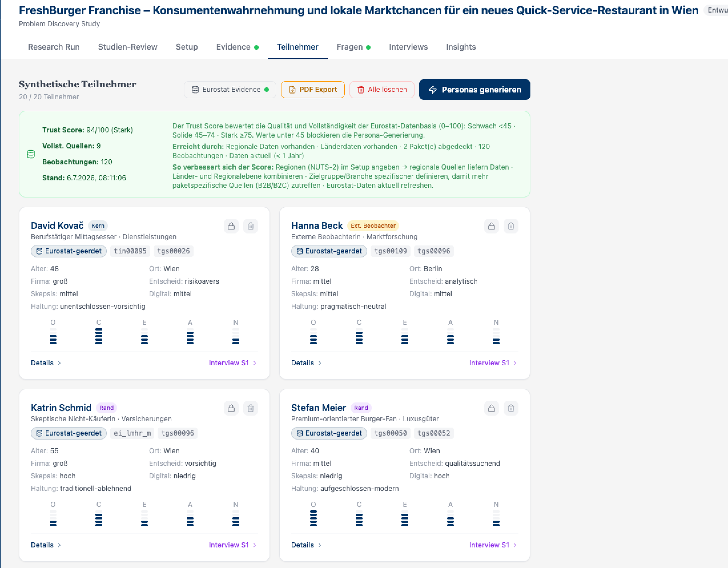Image resolution: width=728 pixels, height=568 pixels.
Task: Switch to Studien-Review tab
Action: (128, 47)
